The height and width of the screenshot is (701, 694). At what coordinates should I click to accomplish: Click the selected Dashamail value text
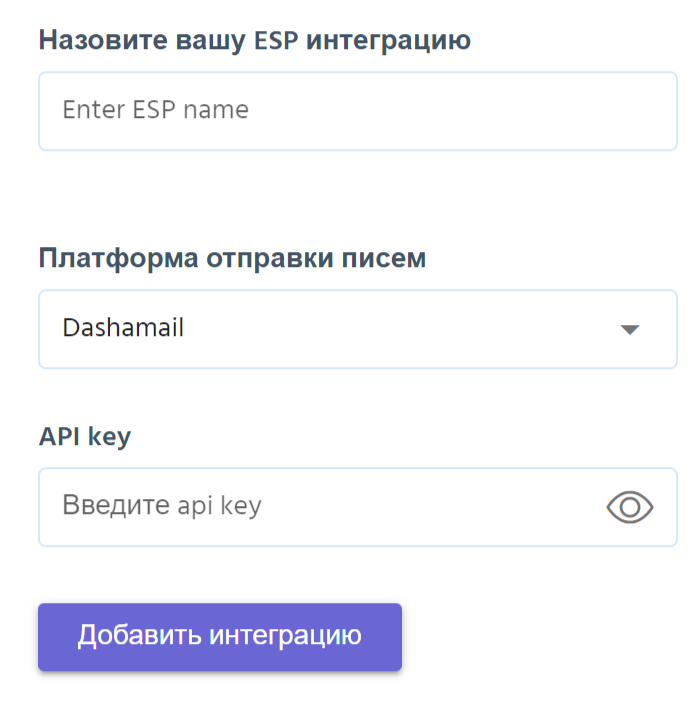[123, 328]
